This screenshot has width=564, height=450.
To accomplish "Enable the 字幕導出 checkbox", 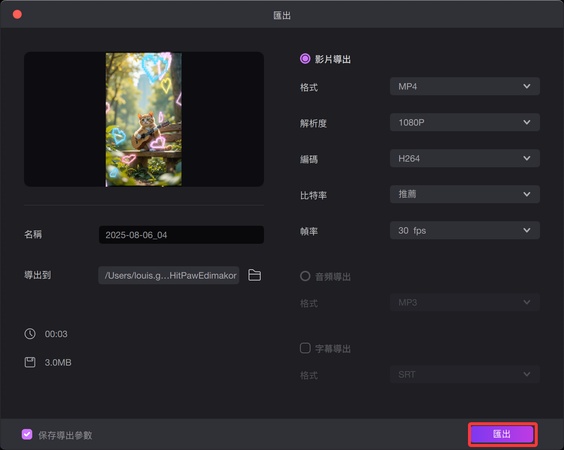I will [x=305, y=348].
